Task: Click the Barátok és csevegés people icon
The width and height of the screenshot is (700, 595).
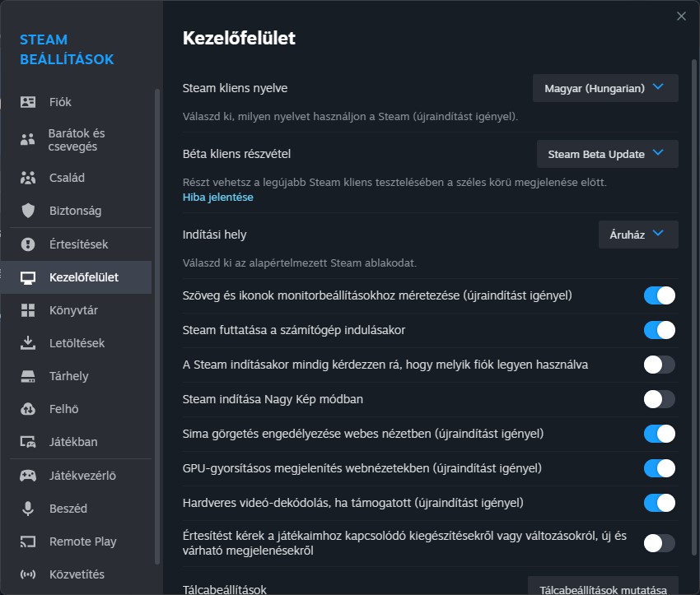Action: coord(28,140)
